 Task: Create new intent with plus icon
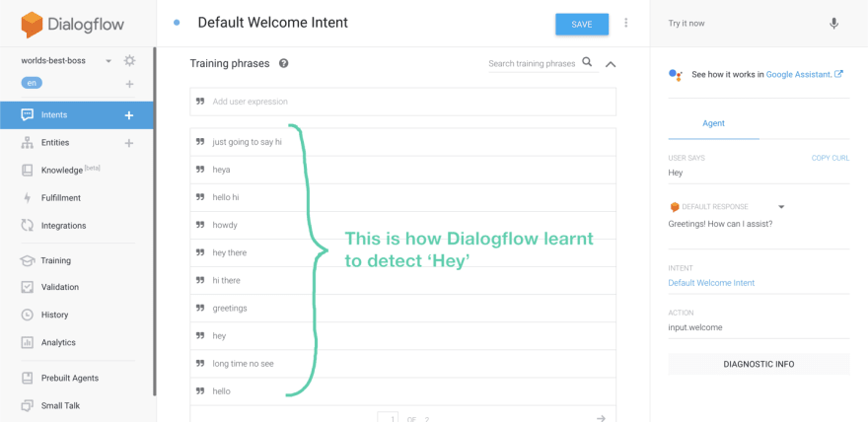pos(129,115)
